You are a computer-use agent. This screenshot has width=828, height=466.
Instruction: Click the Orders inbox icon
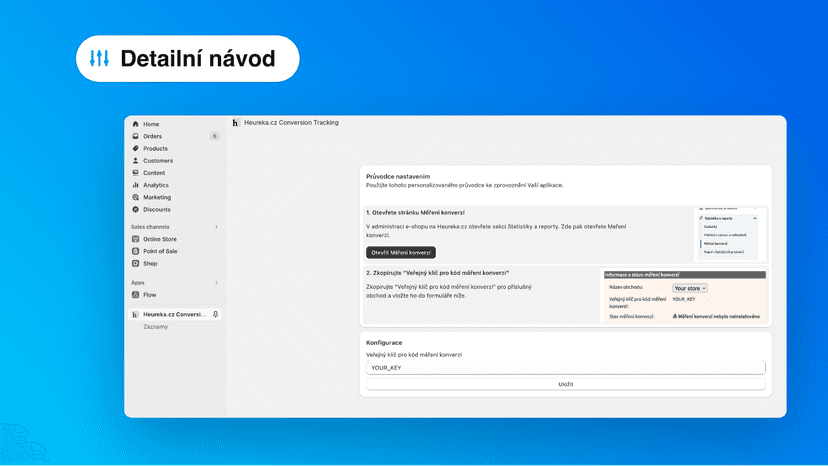[x=136, y=136]
